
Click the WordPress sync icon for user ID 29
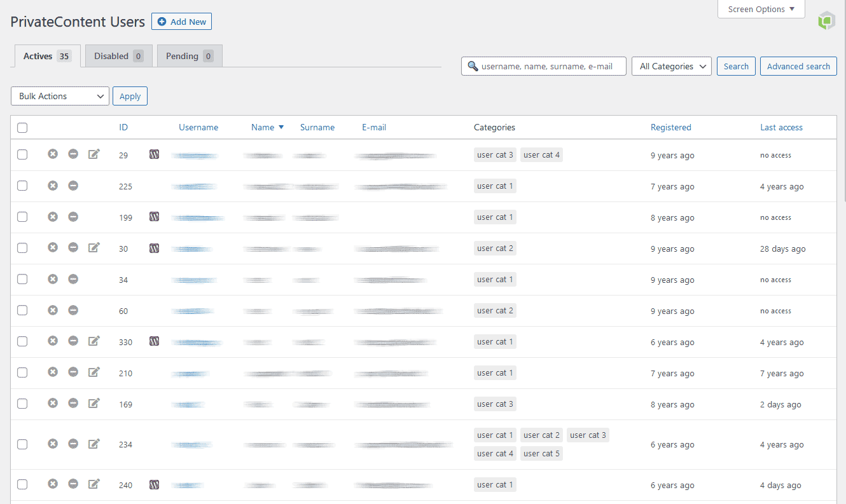point(154,154)
